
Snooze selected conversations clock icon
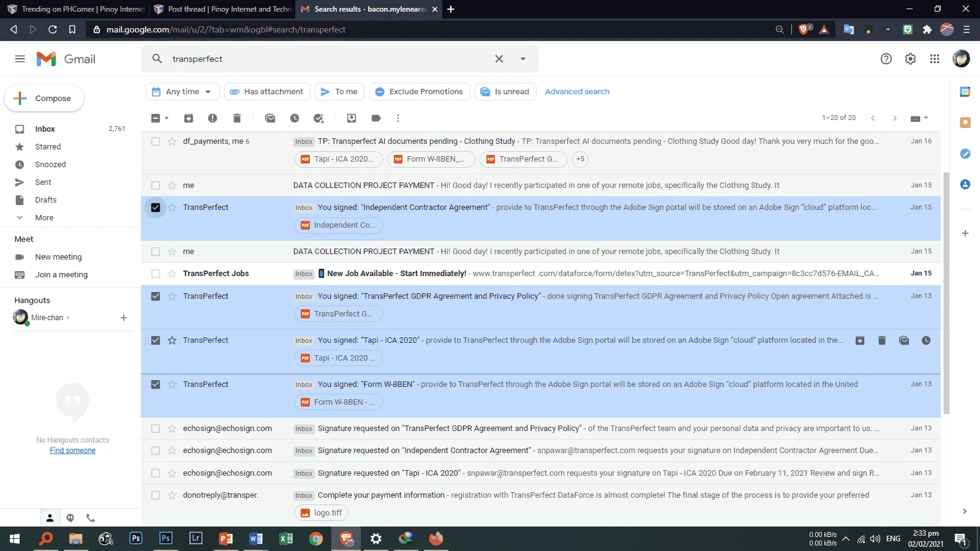pyautogui.click(x=295, y=118)
